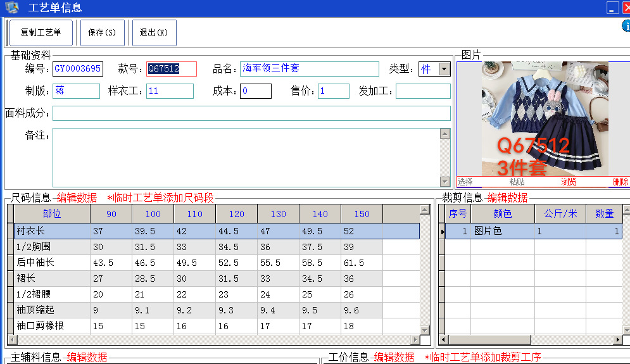The width and height of the screenshot is (630, 364).
Task: Click the 90 size column header
Action: [x=111, y=214]
